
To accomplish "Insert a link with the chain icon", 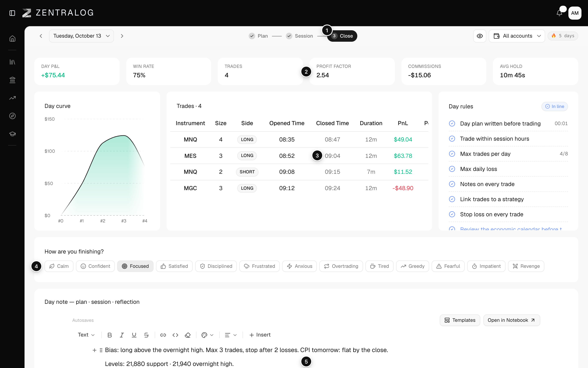I will (x=163, y=335).
